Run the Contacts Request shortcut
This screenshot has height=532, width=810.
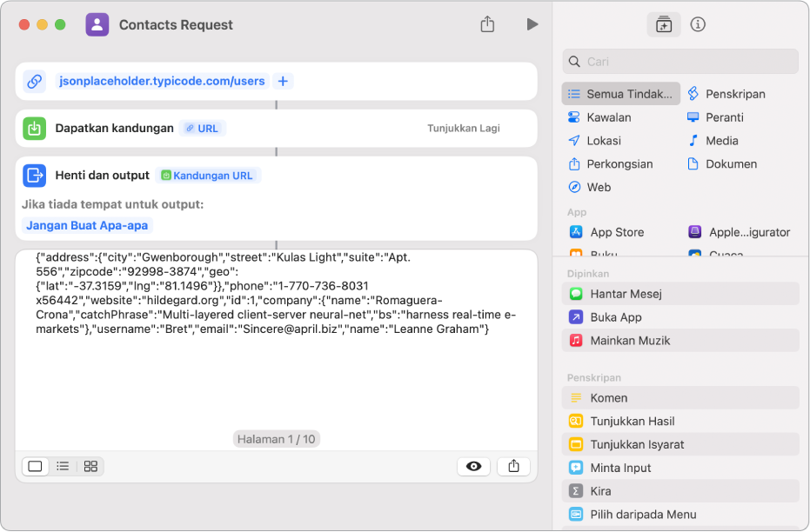click(x=532, y=24)
